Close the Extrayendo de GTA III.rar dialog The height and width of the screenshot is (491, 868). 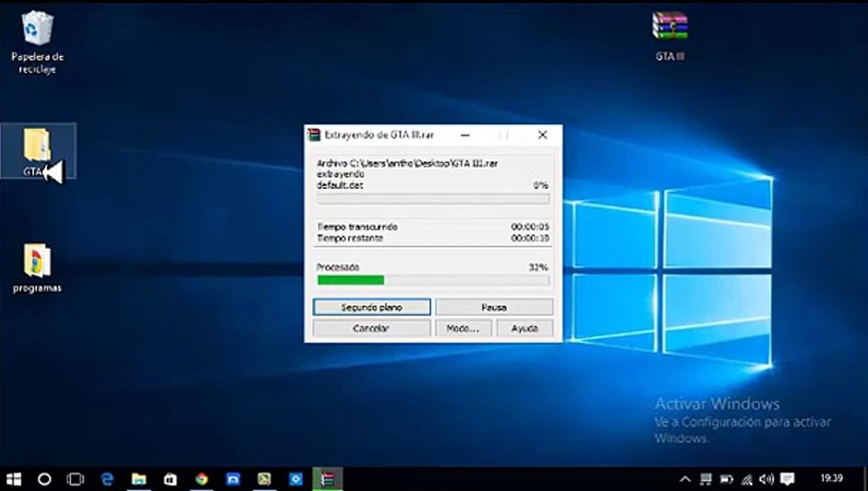(x=542, y=135)
